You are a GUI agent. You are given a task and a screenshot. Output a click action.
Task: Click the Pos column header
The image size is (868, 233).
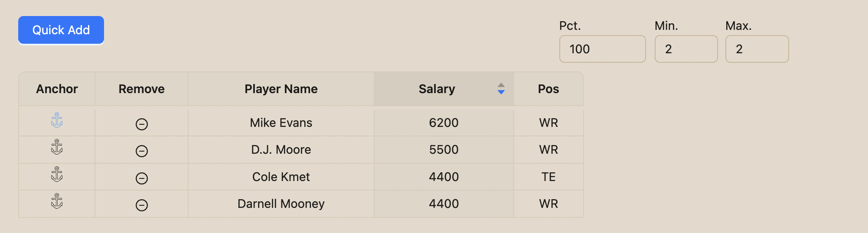tap(548, 89)
